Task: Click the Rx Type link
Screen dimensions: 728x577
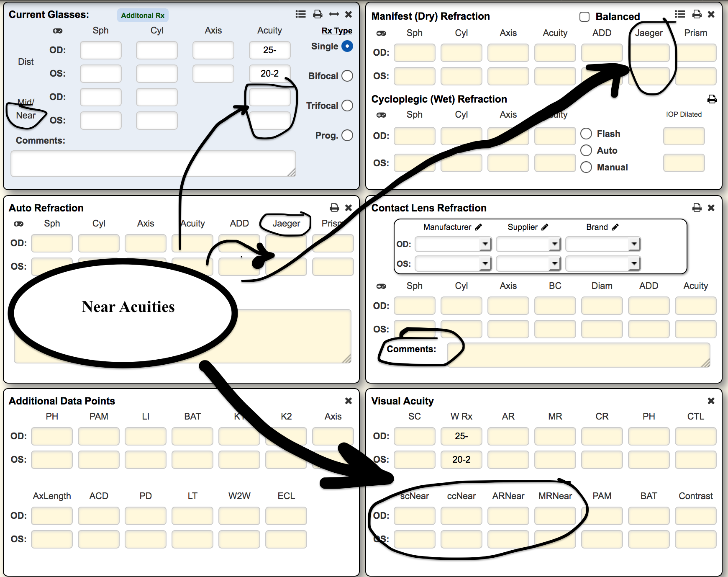Action: click(x=337, y=31)
